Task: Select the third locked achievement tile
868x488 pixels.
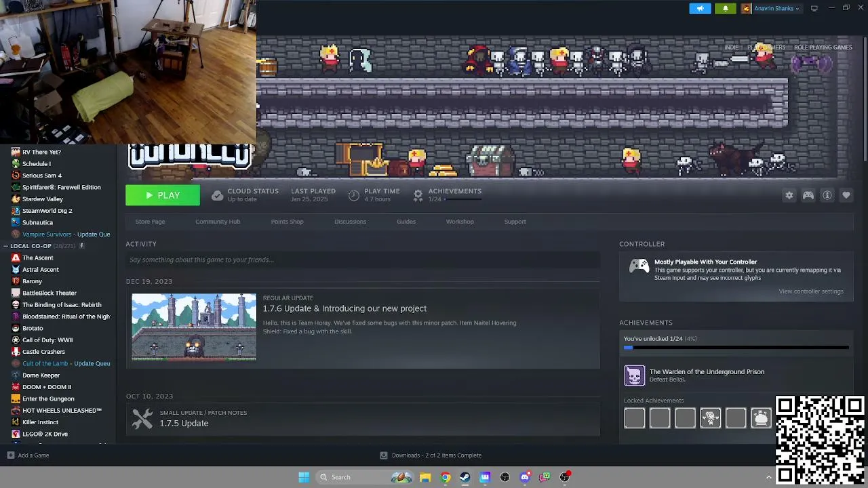Action: click(685, 418)
